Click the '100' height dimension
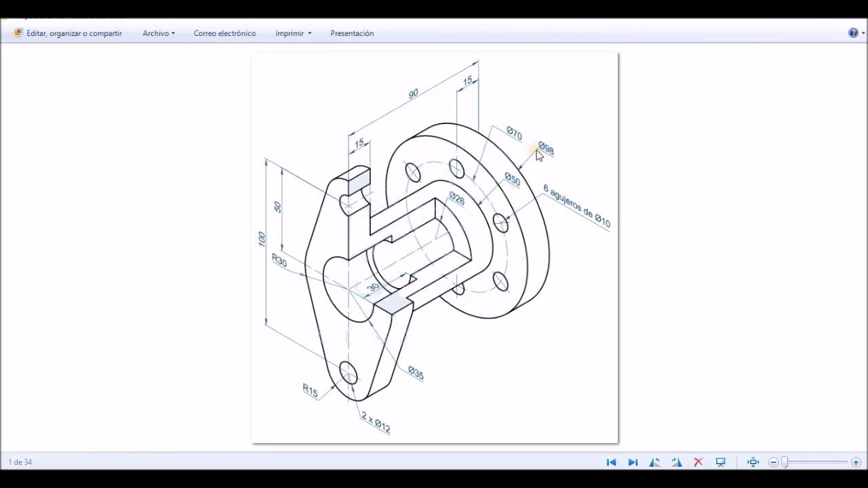 click(262, 239)
